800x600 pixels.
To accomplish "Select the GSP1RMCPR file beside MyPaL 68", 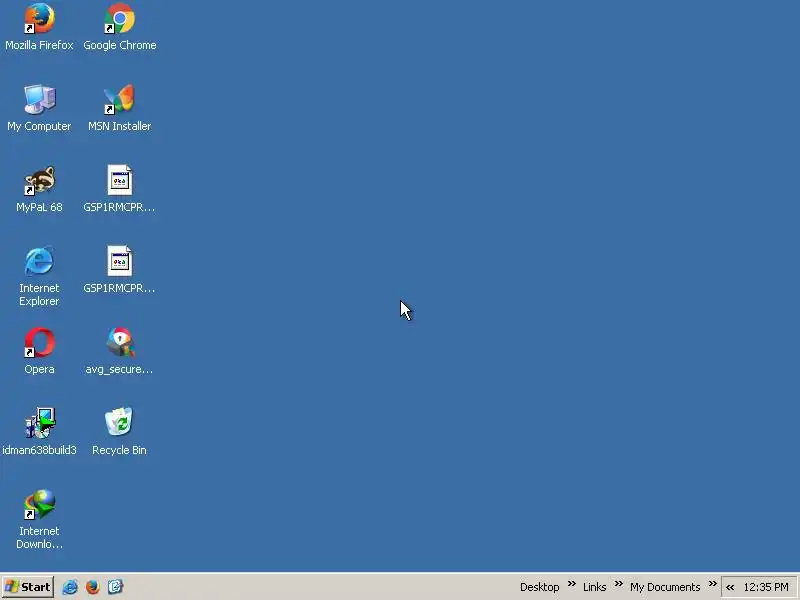I will point(119,189).
